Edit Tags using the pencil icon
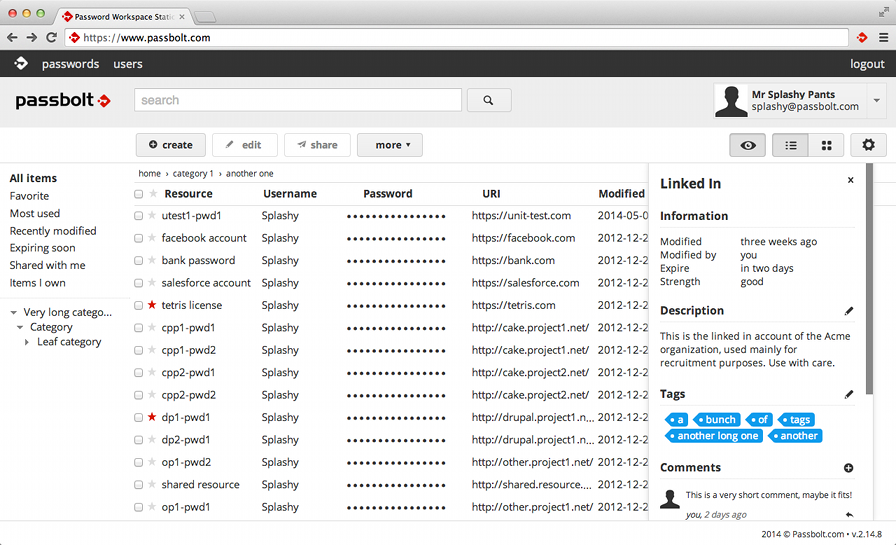Viewport: 896px width, 545px height. [849, 394]
